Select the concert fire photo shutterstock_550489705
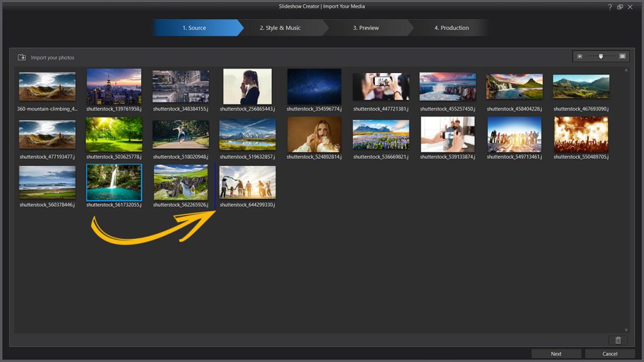644x362 pixels. pyautogui.click(x=581, y=134)
